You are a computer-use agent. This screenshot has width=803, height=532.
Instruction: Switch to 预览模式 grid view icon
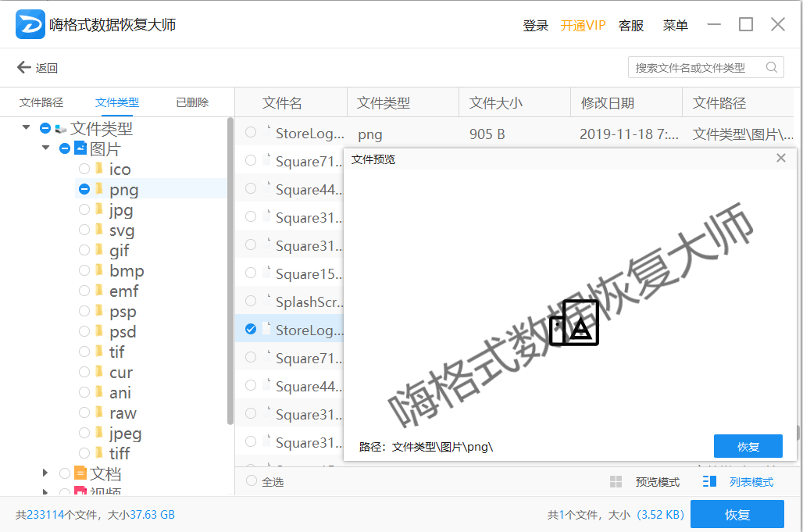click(x=617, y=481)
